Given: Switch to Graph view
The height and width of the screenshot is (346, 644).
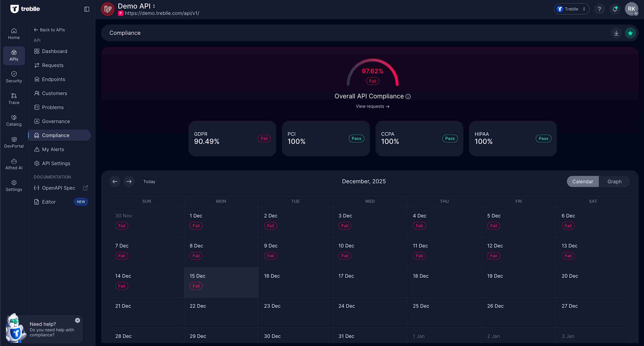Looking at the screenshot, I should click(x=614, y=181).
